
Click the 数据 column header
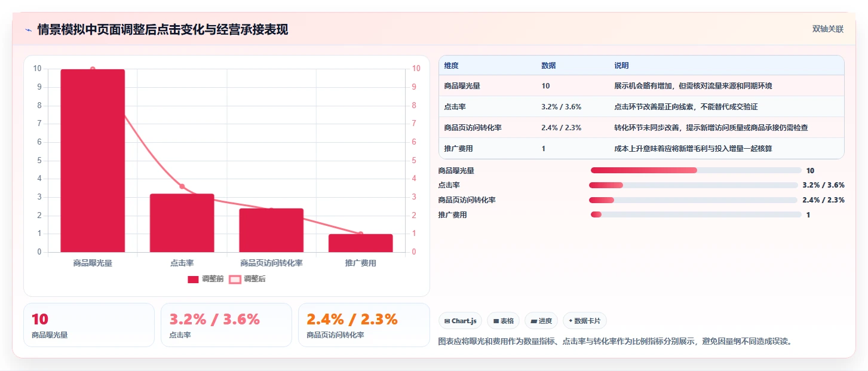coord(548,66)
